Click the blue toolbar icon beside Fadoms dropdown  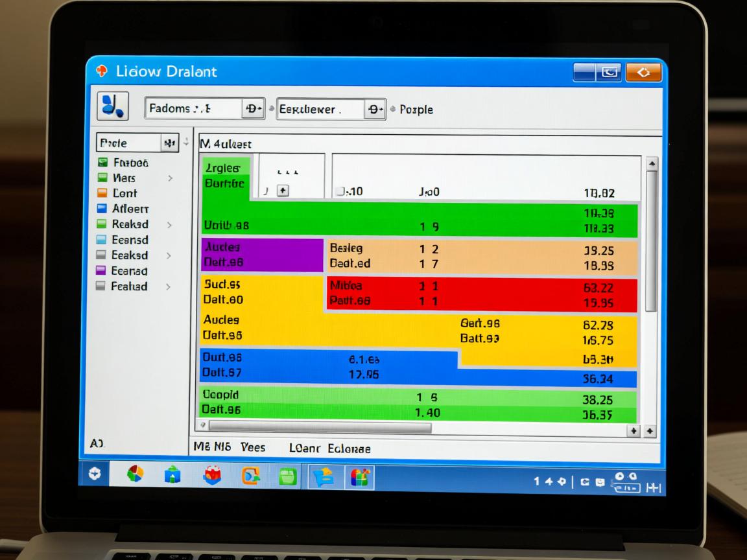113,106
